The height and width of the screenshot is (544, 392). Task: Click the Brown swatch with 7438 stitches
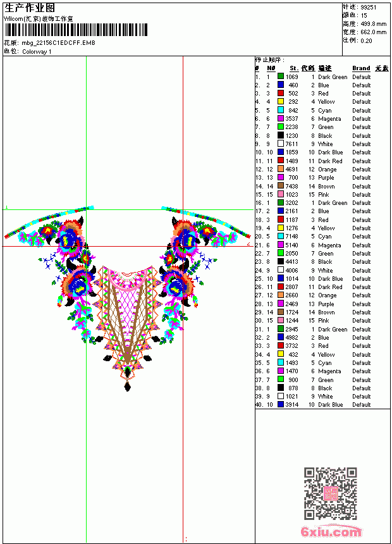(281, 186)
